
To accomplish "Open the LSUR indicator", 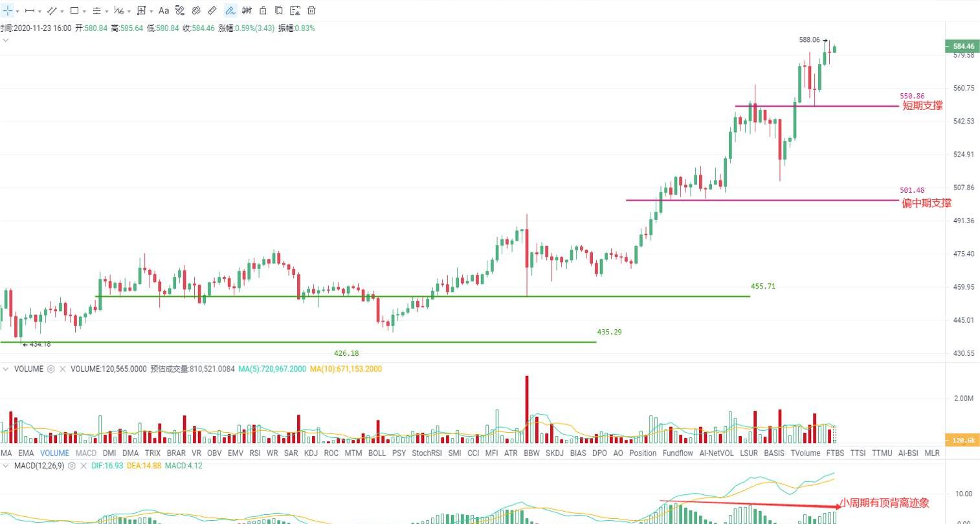I will coord(749,453).
